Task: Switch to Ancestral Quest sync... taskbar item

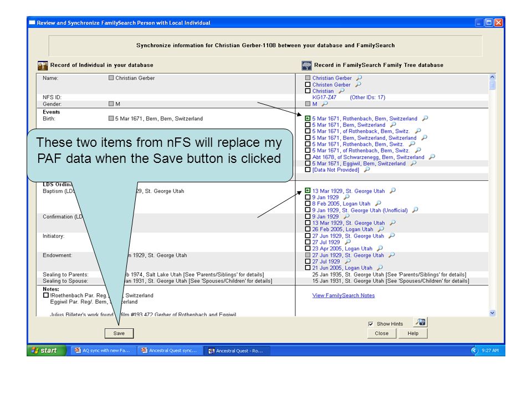Action: coord(170,350)
